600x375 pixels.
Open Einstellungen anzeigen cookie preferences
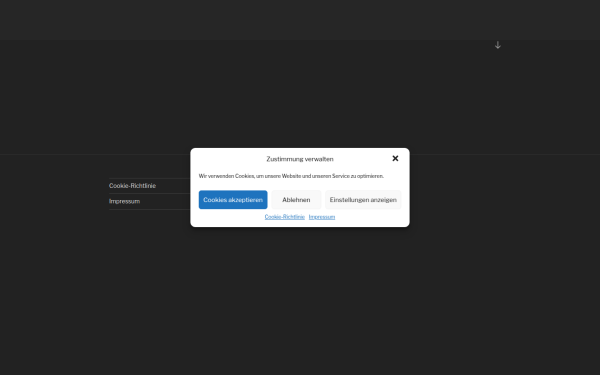[363, 200]
